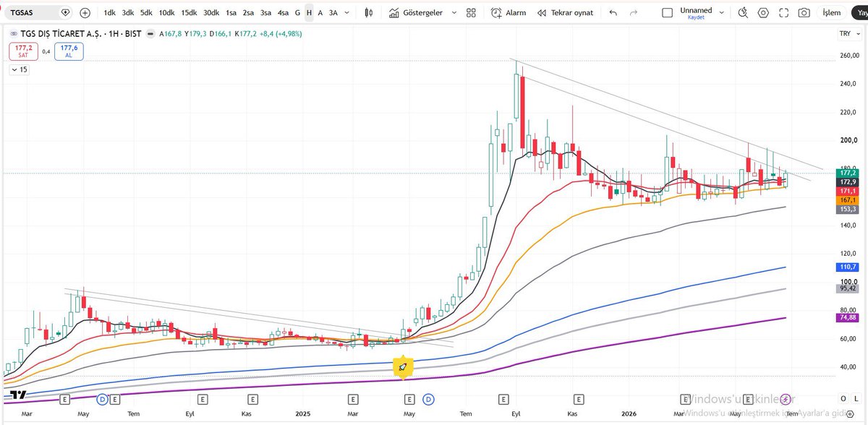868x425 pixels.
Task: Set interval to 3sa
Action: coord(265,12)
